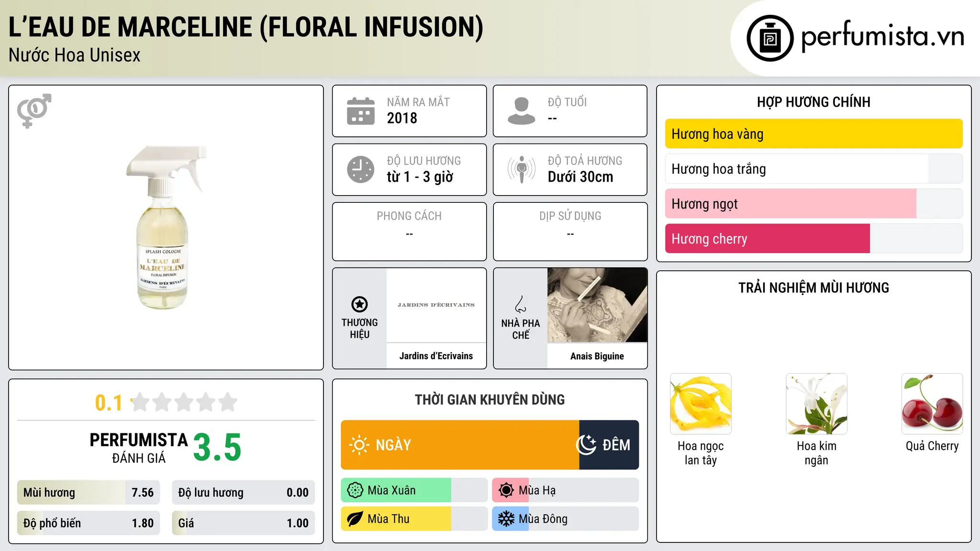Click the sun icon for Mùa Hạ
Viewport: 980px width, 551px height.
click(x=506, y=490)
